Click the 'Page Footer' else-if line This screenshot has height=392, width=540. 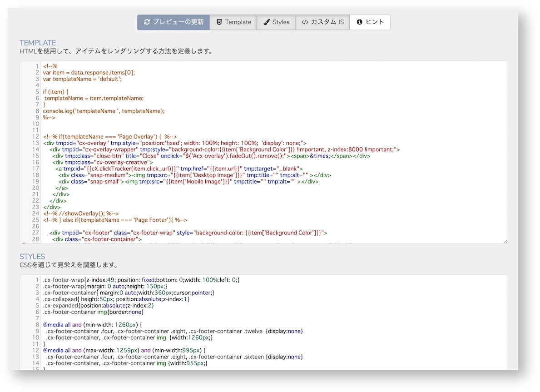115,220
